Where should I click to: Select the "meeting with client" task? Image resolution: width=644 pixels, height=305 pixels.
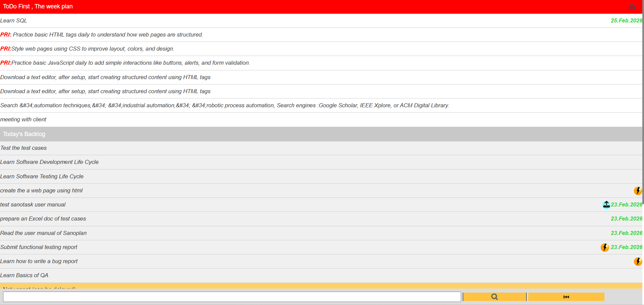click(23, 119)
